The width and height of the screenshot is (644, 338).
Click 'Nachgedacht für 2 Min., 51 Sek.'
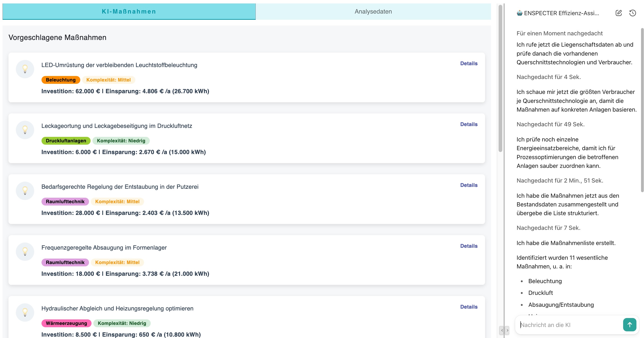pyautogui.click(x=560, y=180)
